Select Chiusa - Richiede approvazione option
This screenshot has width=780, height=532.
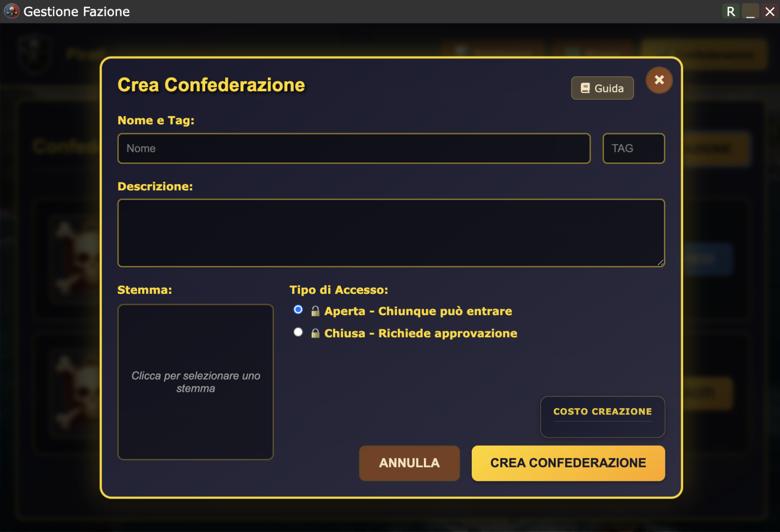coord(298,331)
